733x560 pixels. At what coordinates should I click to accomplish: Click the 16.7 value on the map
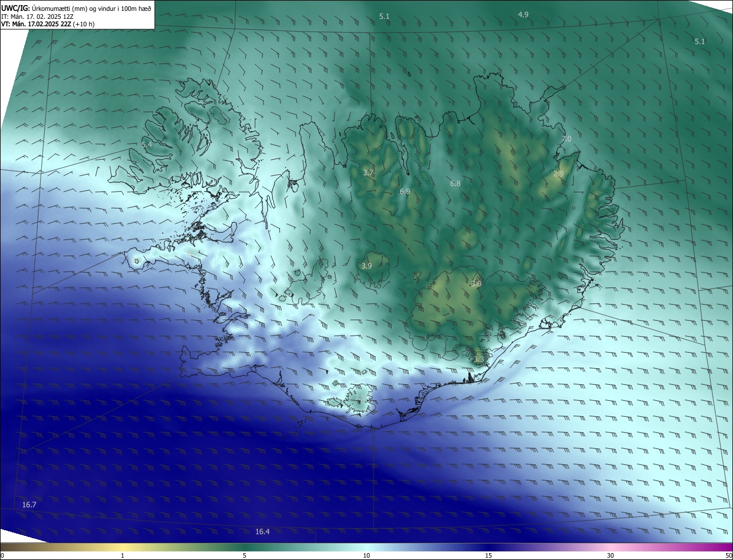coord(29,504)
